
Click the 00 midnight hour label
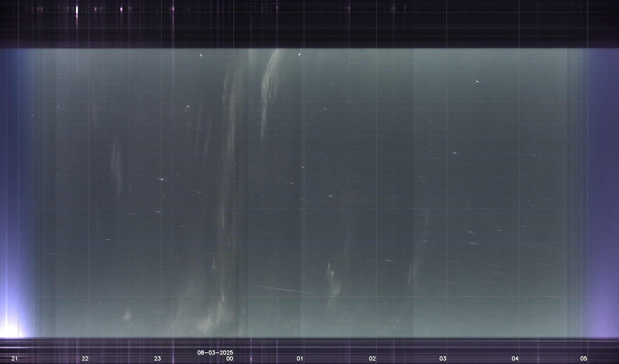pos(230,359)
